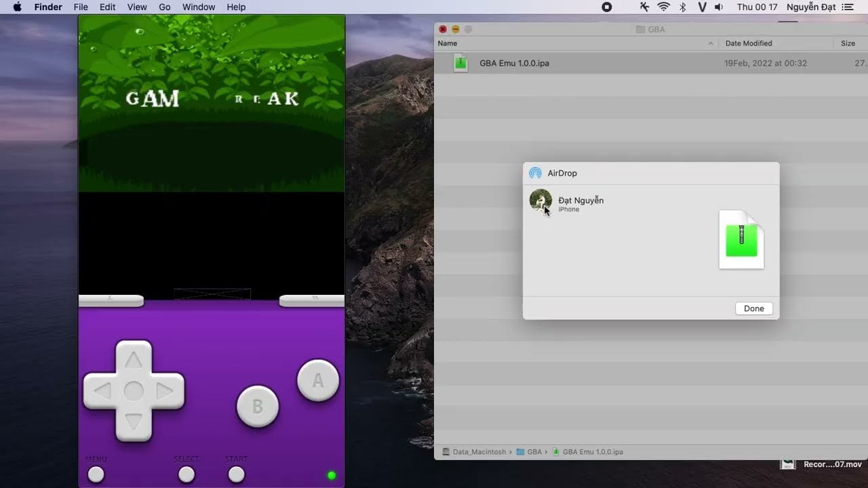Tap the emulator START button
Image resolution: width=868 pixels, height=488 pixels.
coord(236,474)
